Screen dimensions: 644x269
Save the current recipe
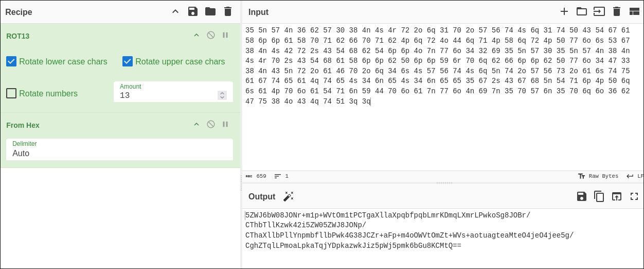click(193, 11)
